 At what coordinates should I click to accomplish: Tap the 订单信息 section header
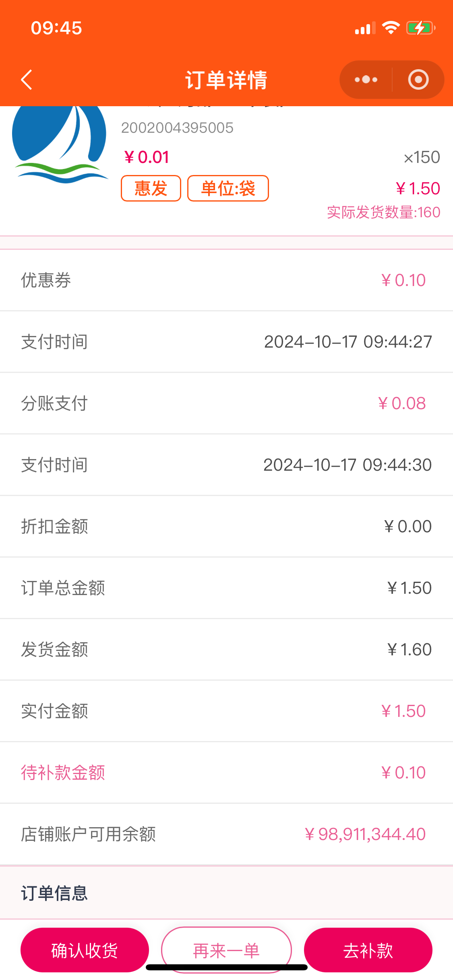pyautogui.click(x=54, y=893)
